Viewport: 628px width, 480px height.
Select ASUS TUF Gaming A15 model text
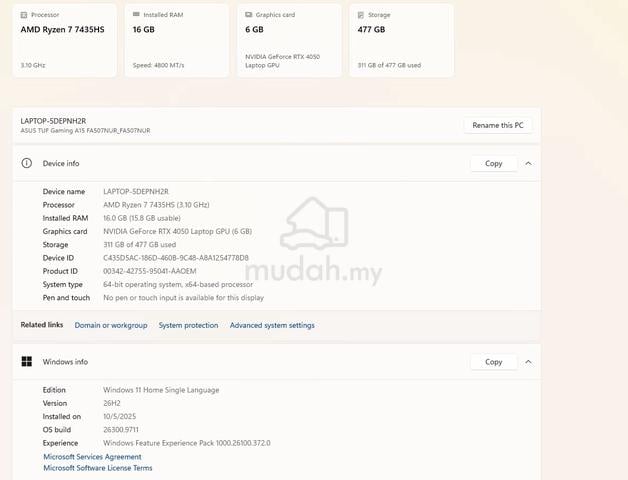pyautogui.click(x=85, y=131)
